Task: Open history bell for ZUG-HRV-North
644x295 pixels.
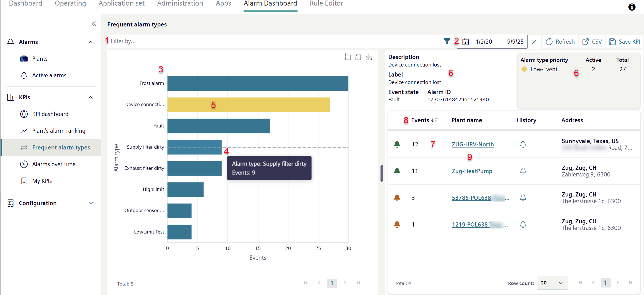Action: click(x=523, y=144)
